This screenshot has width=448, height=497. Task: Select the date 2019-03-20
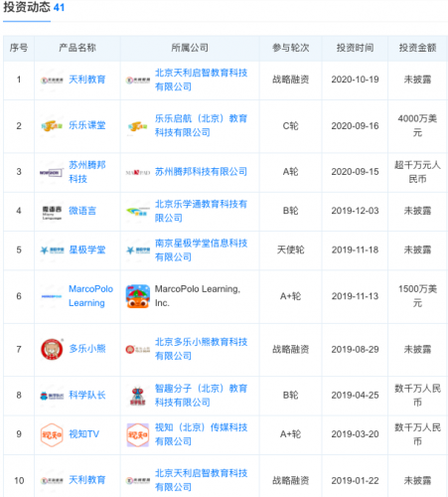[x=355, y=434]
